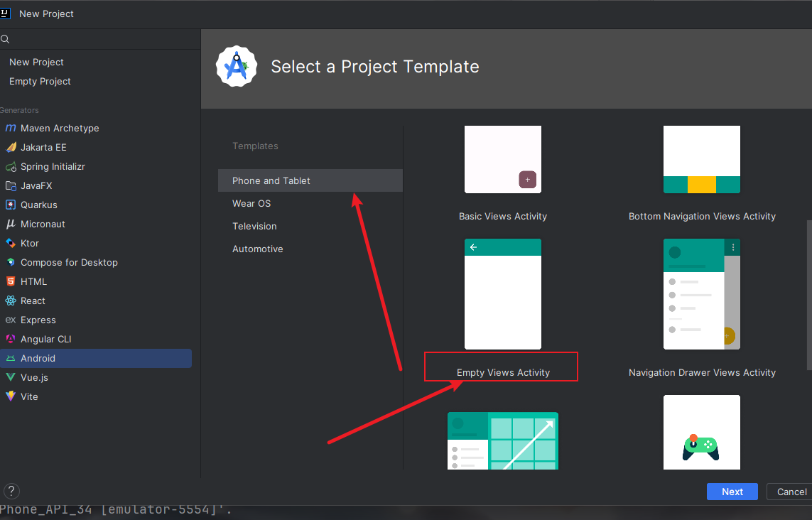This screenshot has width=812, height=520.
Task: Pick the Empty Views Activity thumbnail
Action: 503,294
